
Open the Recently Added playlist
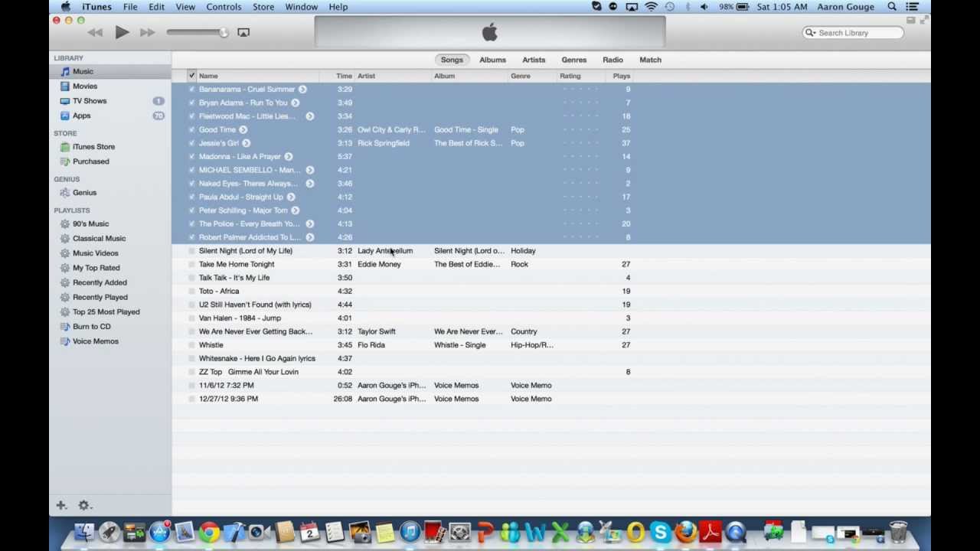(x=110, y=282)
